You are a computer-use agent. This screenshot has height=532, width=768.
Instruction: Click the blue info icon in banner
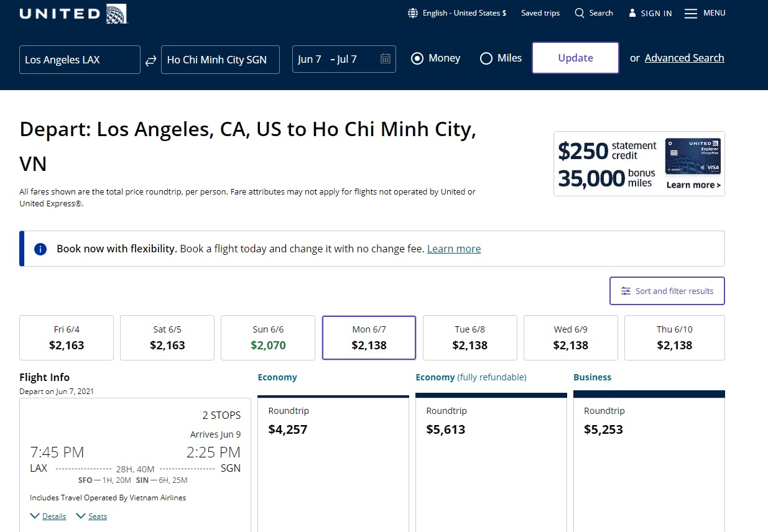click(40, 249)
